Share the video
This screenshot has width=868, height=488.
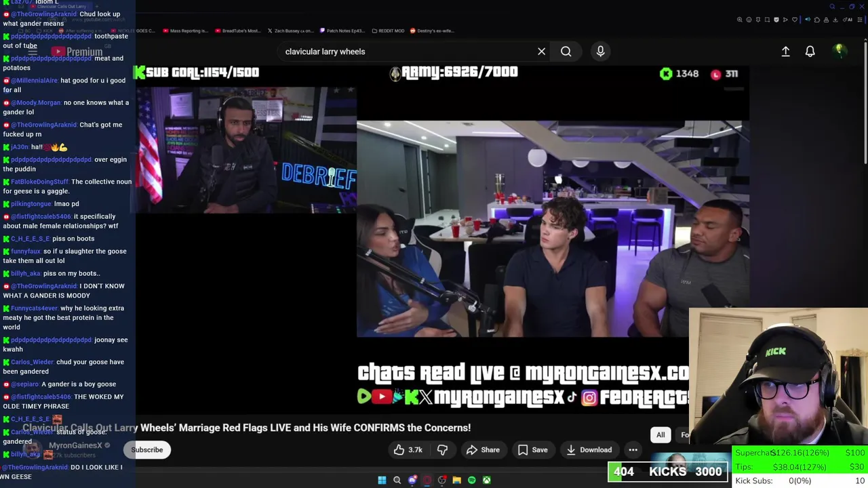coord(483,450)
